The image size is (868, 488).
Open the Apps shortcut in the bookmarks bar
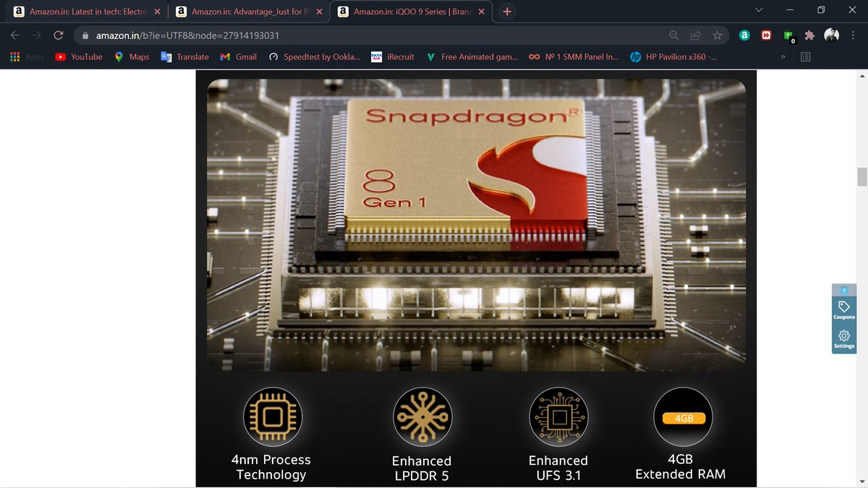tap(27, 56)
